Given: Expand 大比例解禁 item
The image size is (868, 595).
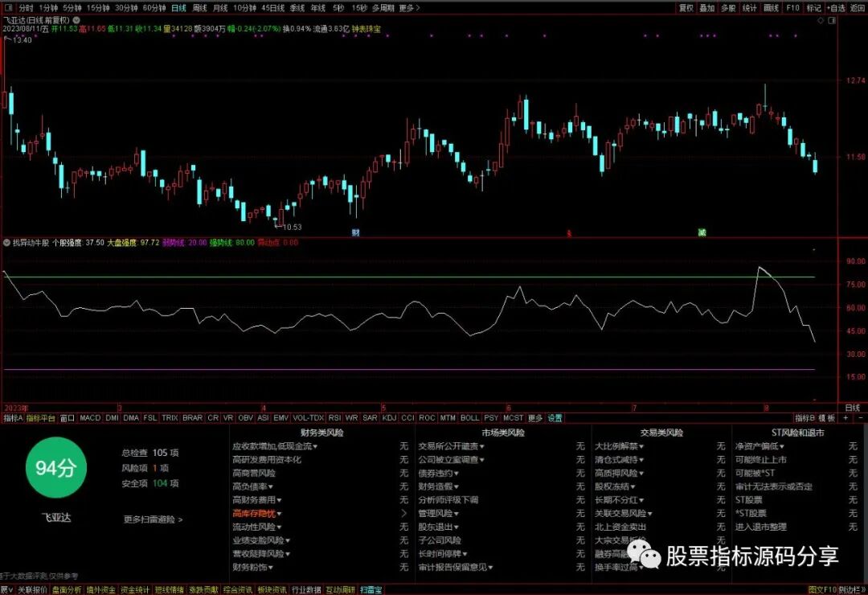Looking at the screenshot, I should (x=619, y=446).
